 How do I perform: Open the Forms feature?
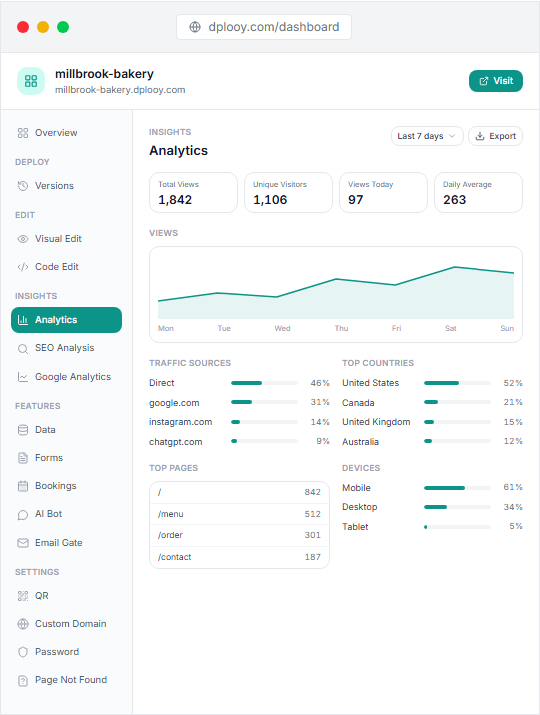(67, 458)
